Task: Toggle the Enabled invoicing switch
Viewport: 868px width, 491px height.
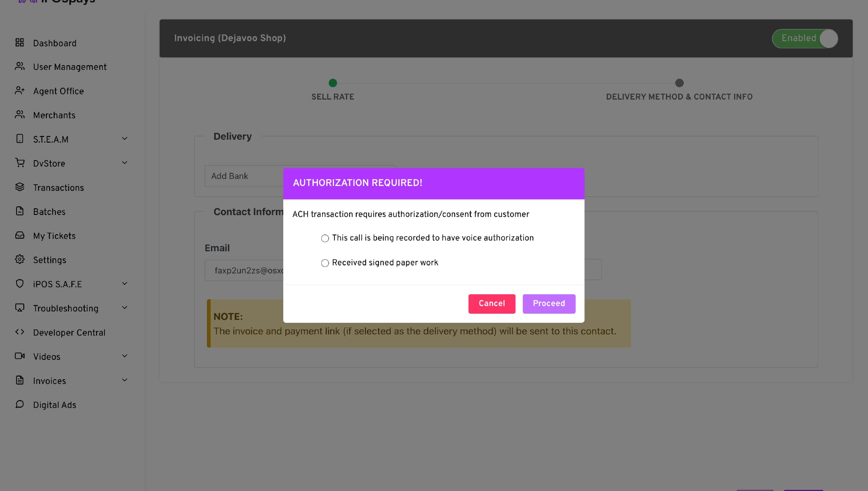Action: coord(805,38)
